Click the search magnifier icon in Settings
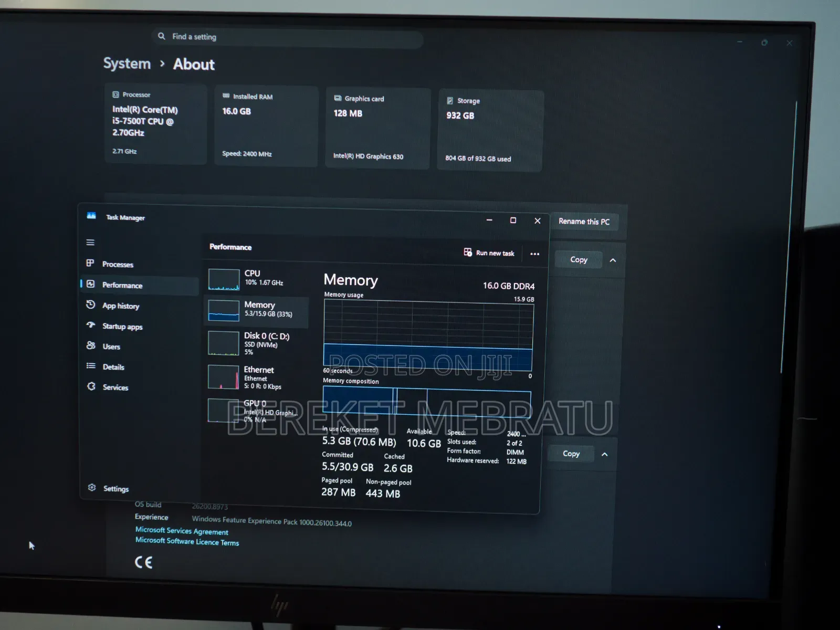This screenshot has width=840, height=630. pos(161,36)
